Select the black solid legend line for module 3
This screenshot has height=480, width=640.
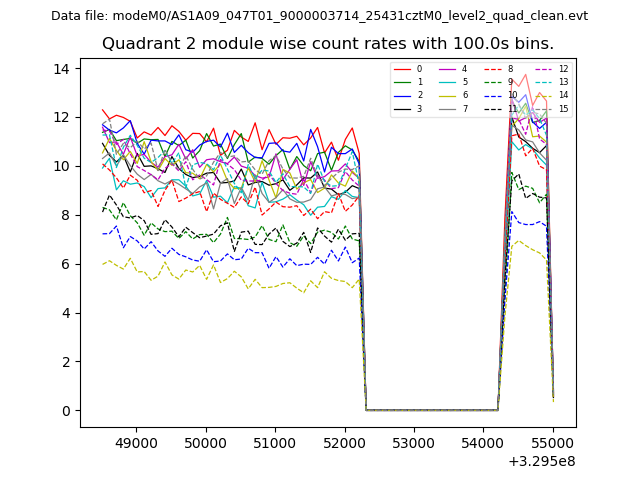tap(401, 108)
